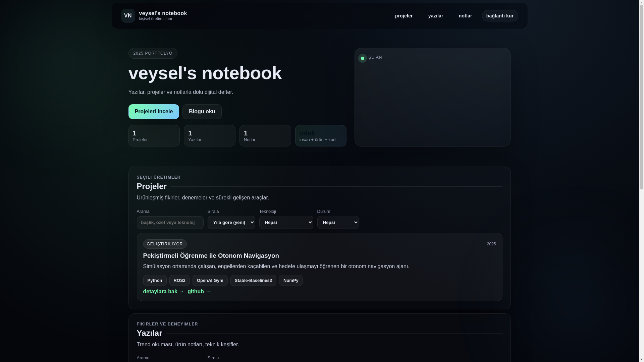Image resolution: width=644 pixels, height=362 pixels.
Task: Click the NumPy technology tag
Action: (291, 281)
